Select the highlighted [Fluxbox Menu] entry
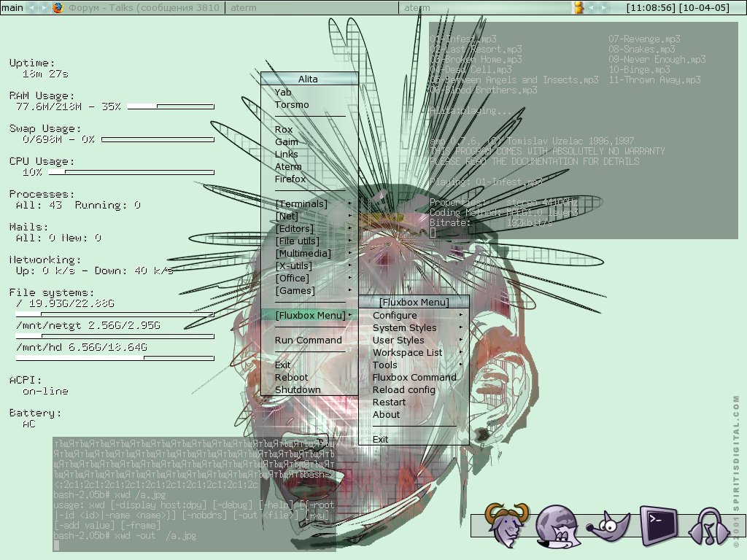 pyautogui.click(x=309, y=315)
